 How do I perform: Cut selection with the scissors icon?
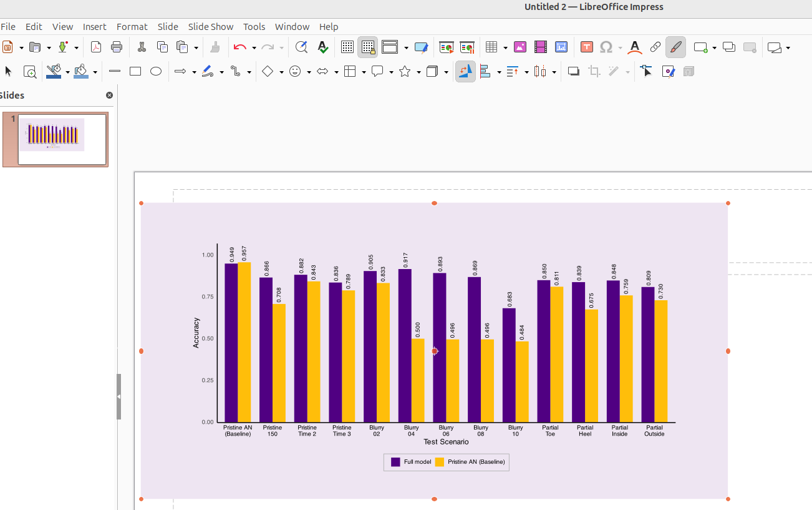point(142,47)
